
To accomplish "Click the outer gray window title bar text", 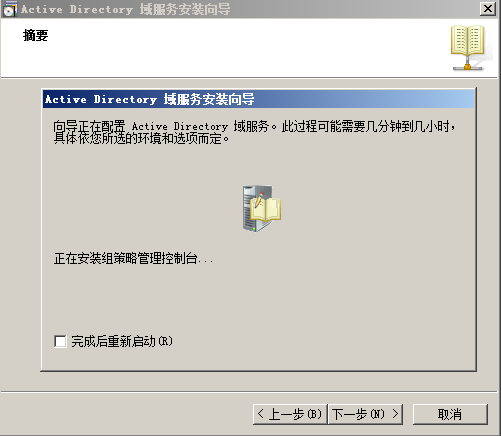I will pos(126,9).
